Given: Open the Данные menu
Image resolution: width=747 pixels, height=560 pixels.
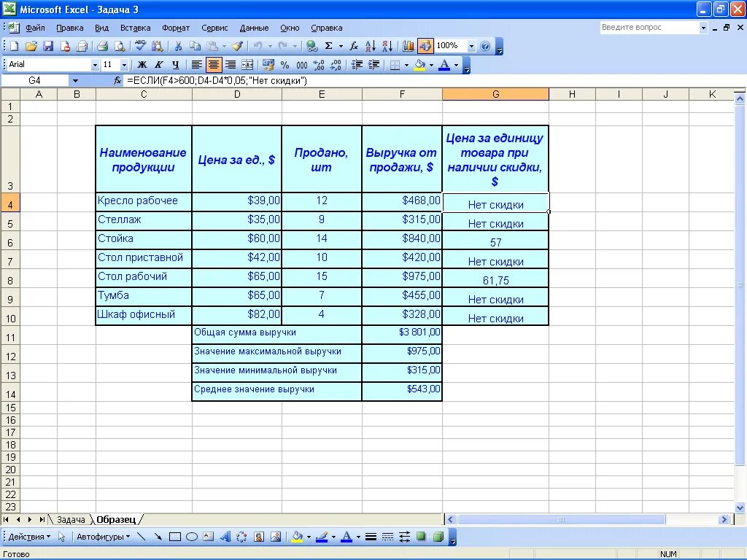Looking at the screenshot, I should 254,28.
